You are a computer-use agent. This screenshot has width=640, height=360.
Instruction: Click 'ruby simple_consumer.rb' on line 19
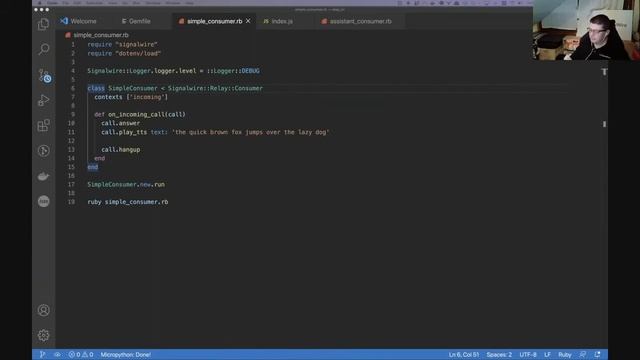coord(128,202)
